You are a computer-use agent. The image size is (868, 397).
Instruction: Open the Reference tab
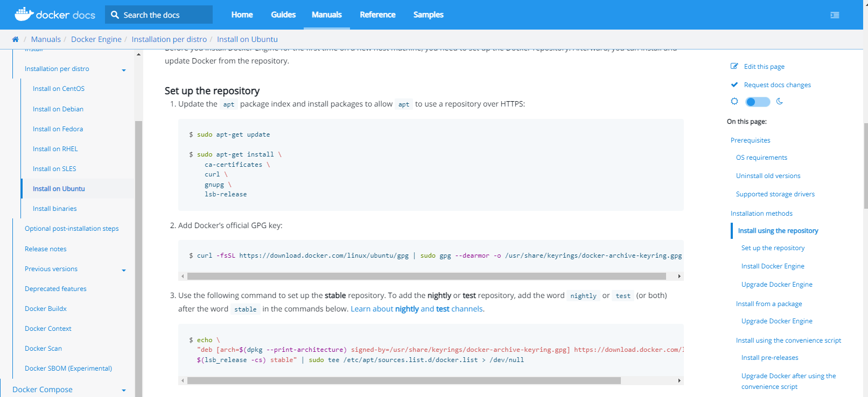coord(377,15)
